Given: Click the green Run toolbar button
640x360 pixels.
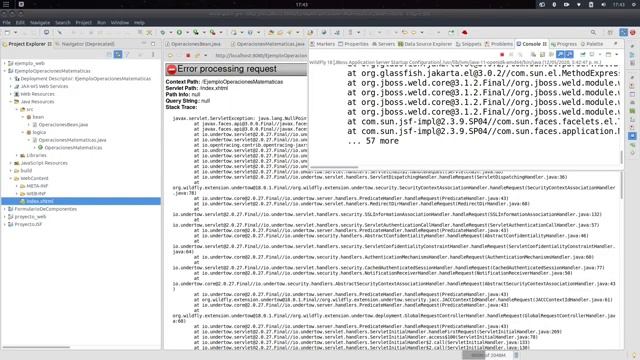Looking at the screenshot, I should pos(179,32).
